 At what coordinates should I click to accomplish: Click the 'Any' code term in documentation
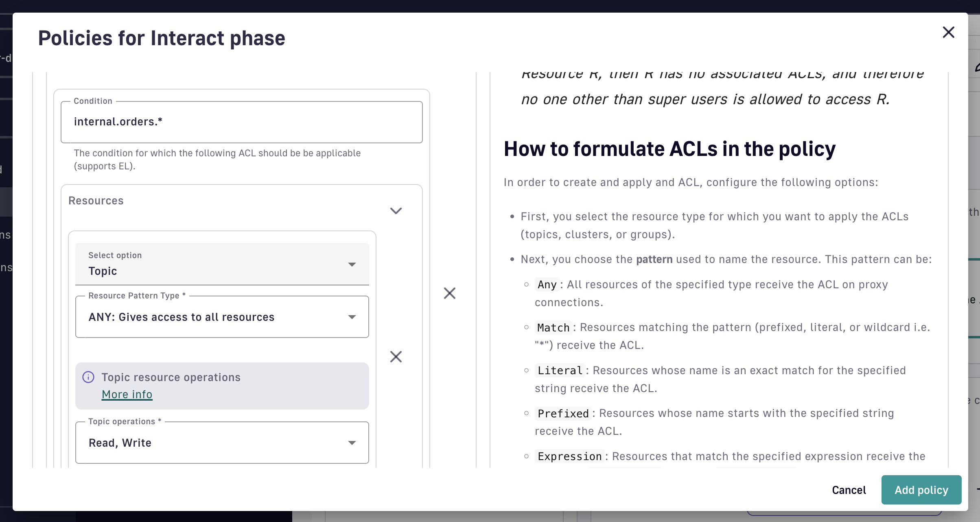[x=547, y=285]
